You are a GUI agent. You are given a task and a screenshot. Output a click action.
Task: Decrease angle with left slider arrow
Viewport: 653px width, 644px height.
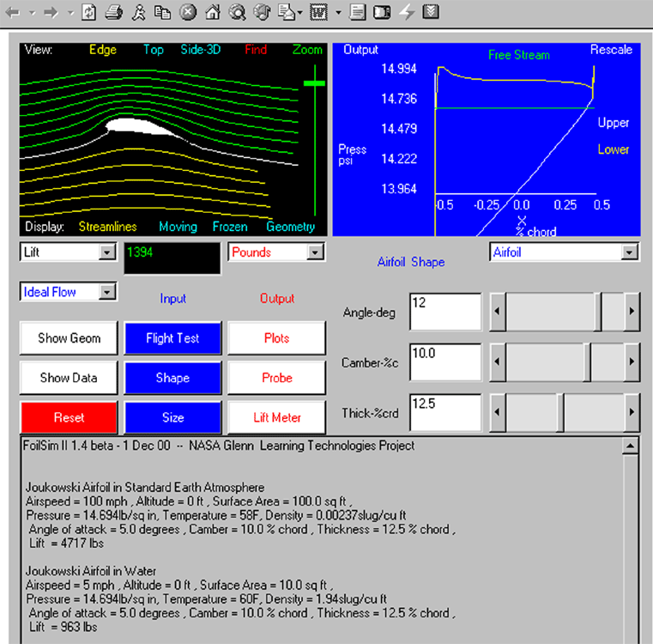click(498, 312)
